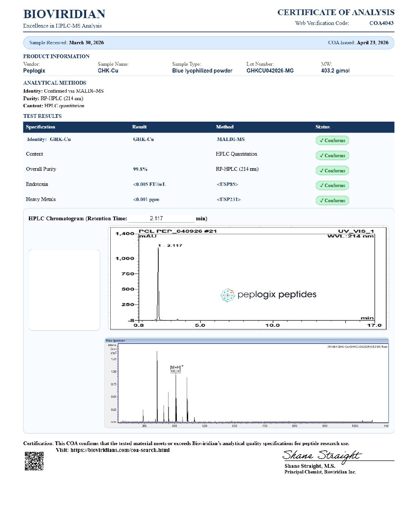
Task: Click the RP-HPLC (214 nm) method cell
Action: tap(237, 169)
